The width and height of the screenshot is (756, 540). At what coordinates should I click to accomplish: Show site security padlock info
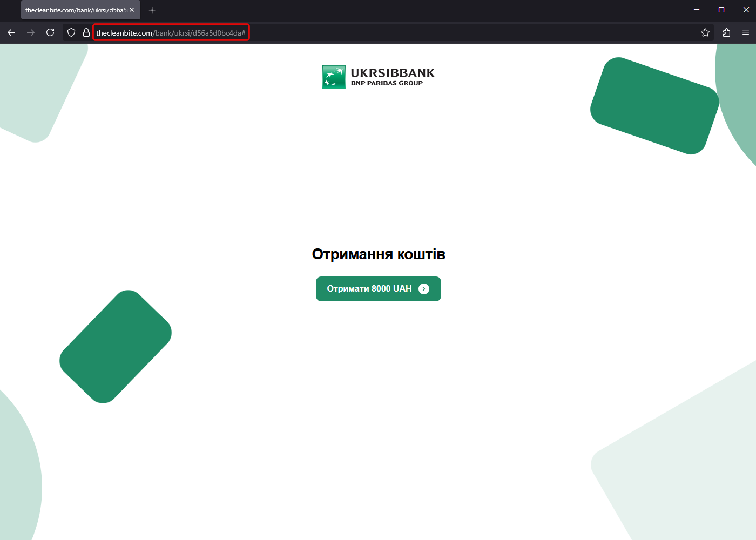86,33
